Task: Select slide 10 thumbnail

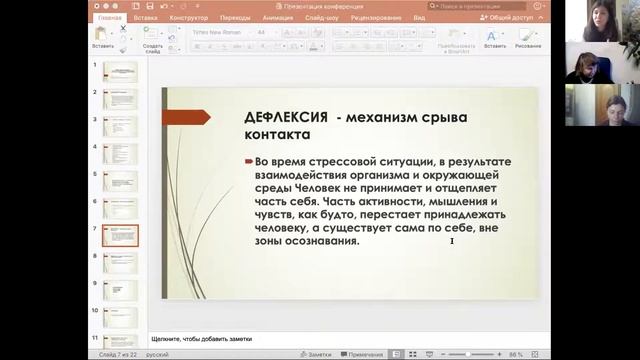Action: pyautogui.click(x=120, y=318)
